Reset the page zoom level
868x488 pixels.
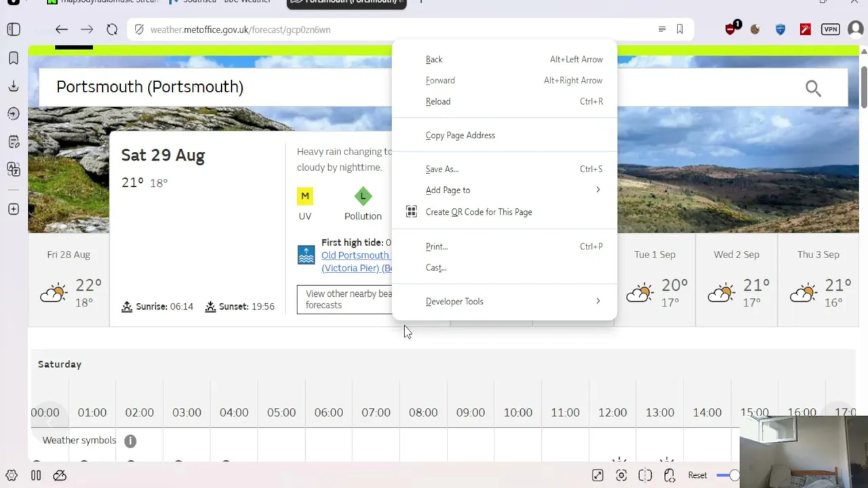click(697, 476)
